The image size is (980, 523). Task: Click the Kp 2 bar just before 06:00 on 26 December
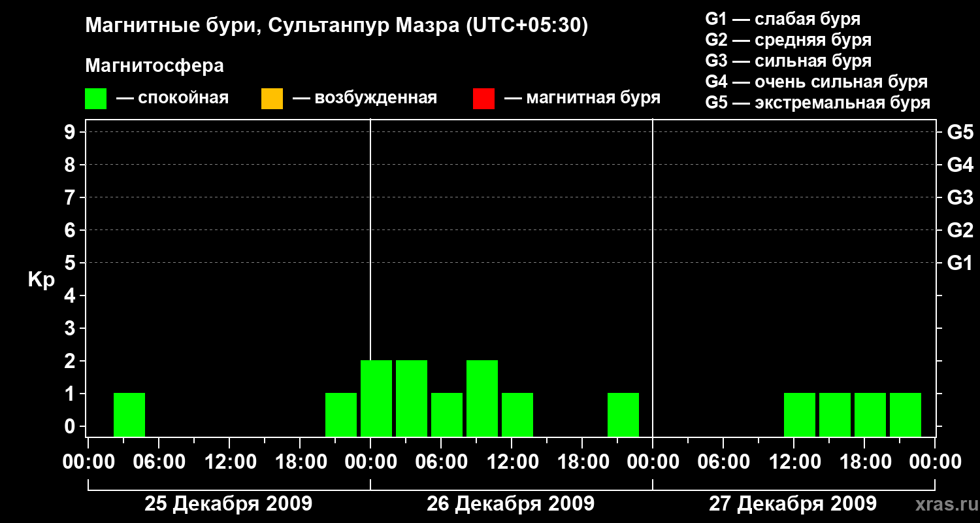412,398
